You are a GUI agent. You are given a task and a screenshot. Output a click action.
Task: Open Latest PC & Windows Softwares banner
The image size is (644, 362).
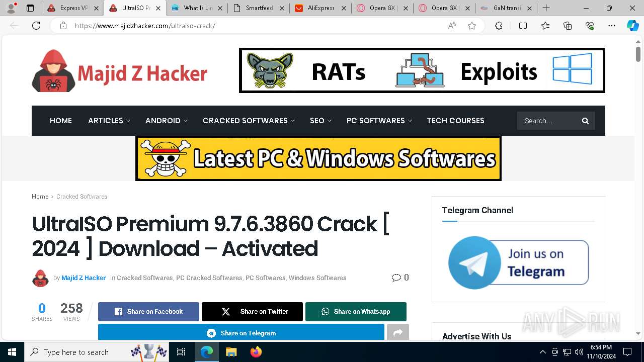318,158
